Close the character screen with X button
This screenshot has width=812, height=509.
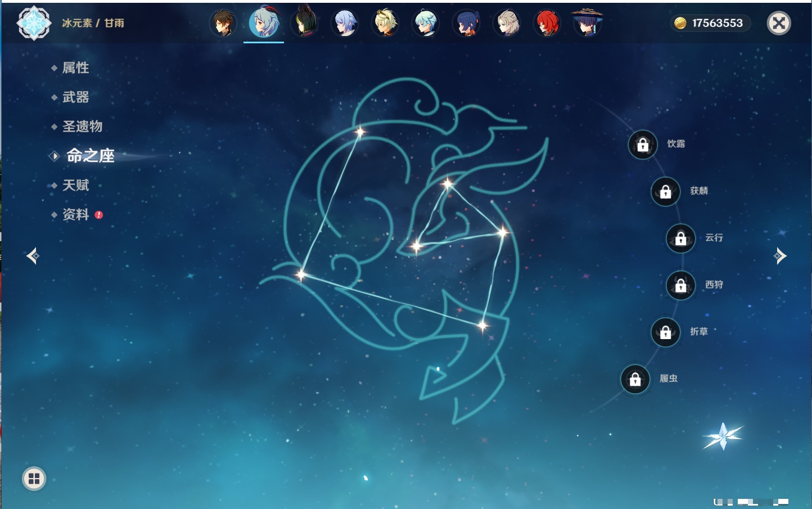click(779, 23)
